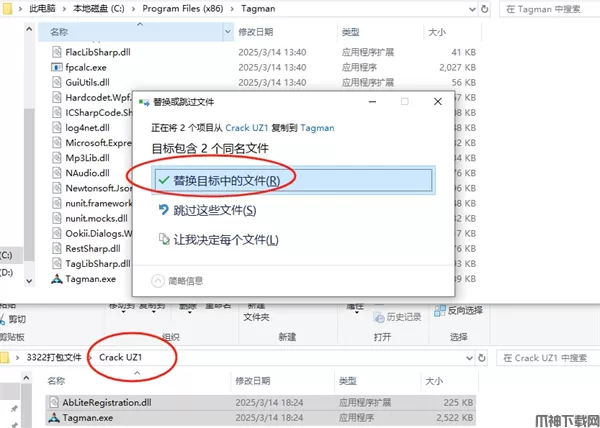Expand the Program Files (x86) breadcrumb chevron
This screenshot has height=428, width=600.
tap(232, 9)
